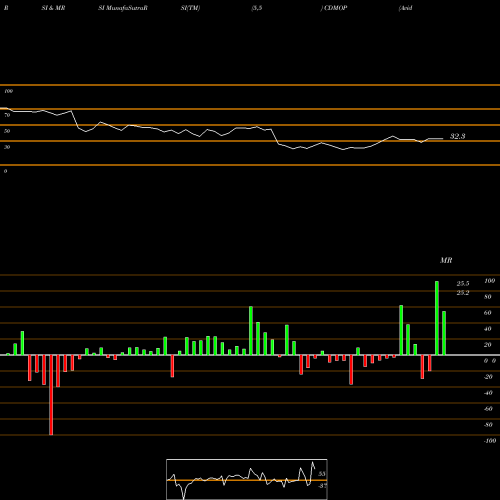Click the 25.2 value beside the MR chart
This screenshot has width=500, height=500.
click(463, 293)
